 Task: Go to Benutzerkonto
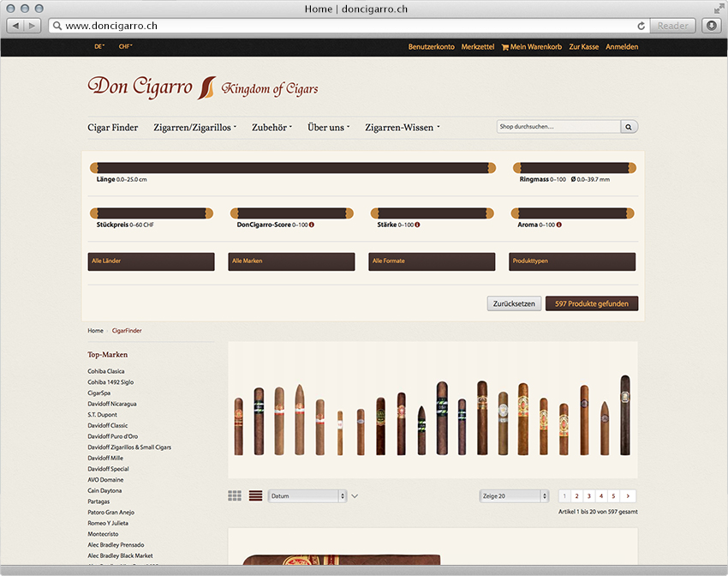coord(432,47)
